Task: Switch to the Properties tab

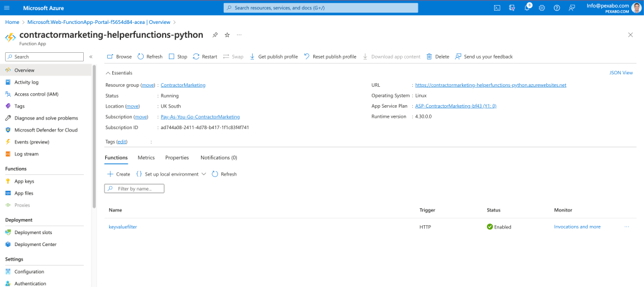Action: [177, 157]
